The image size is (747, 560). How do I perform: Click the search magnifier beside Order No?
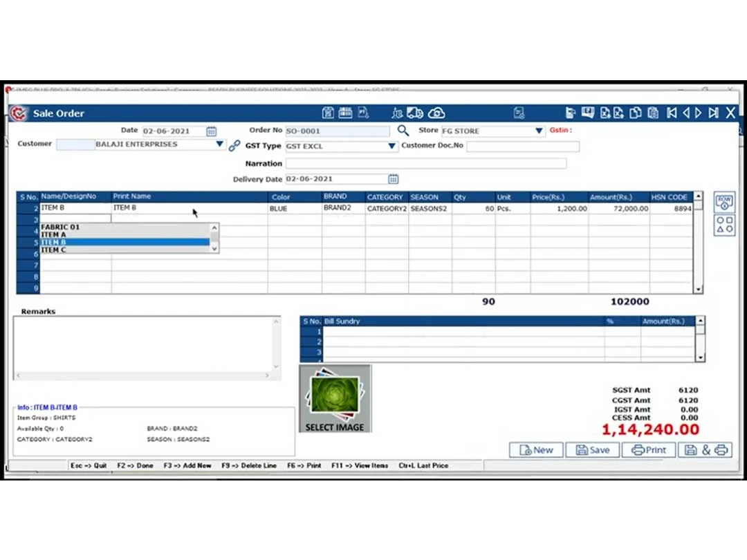coord(403,130)
